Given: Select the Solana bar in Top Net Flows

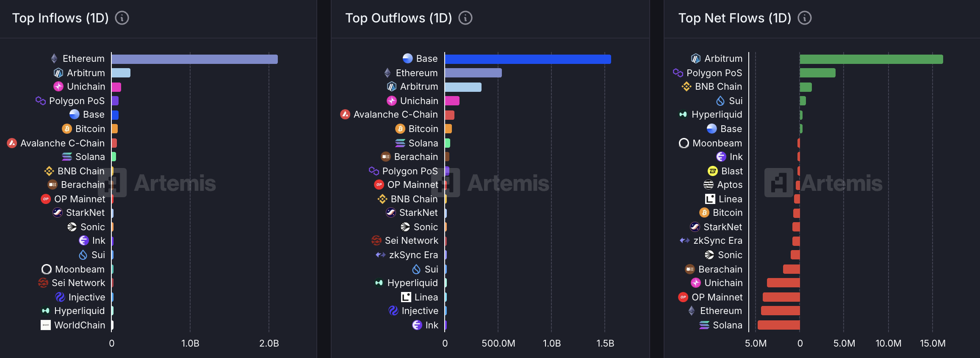Looking at the screenshot, I should pyautogui.click(x=779, y=325).
